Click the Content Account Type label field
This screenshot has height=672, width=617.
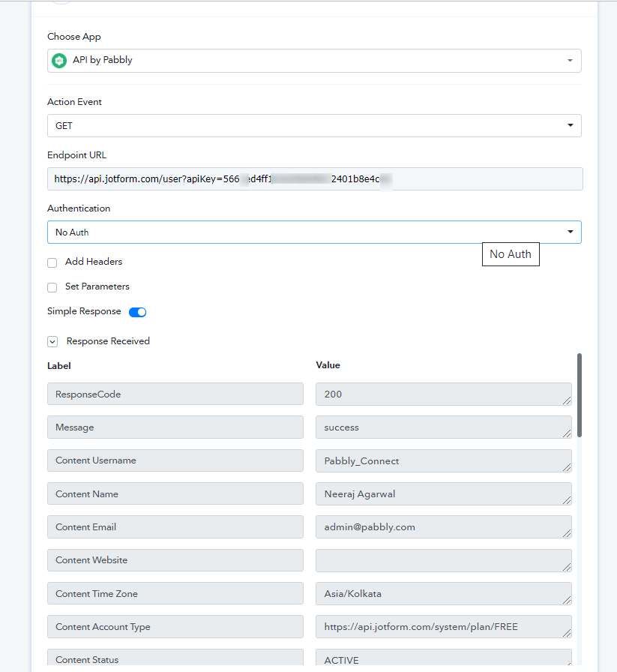click(x=175, y=626)
